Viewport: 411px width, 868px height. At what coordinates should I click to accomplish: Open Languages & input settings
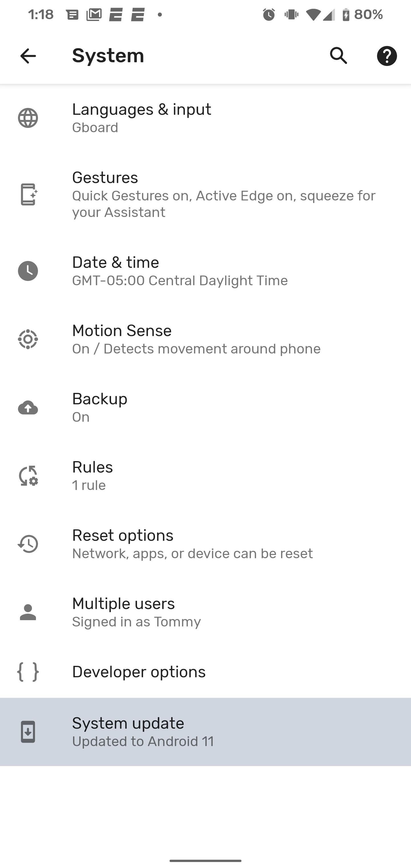coord(205,118)
